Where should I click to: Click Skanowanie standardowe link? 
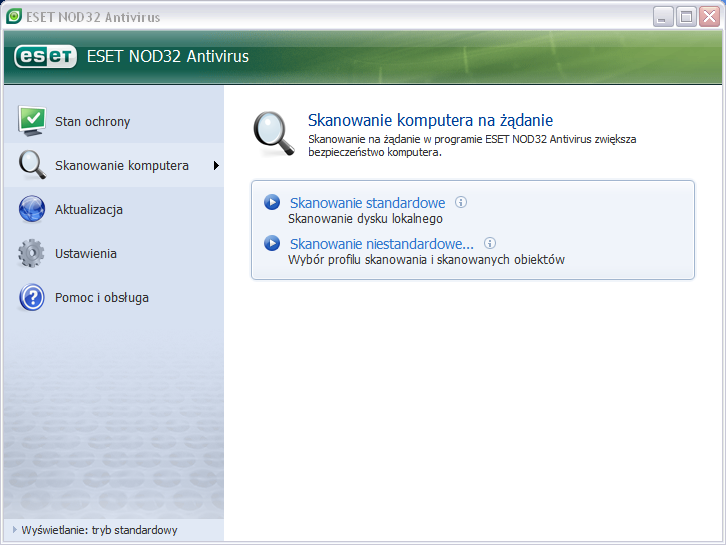click(x=367, y=203)
